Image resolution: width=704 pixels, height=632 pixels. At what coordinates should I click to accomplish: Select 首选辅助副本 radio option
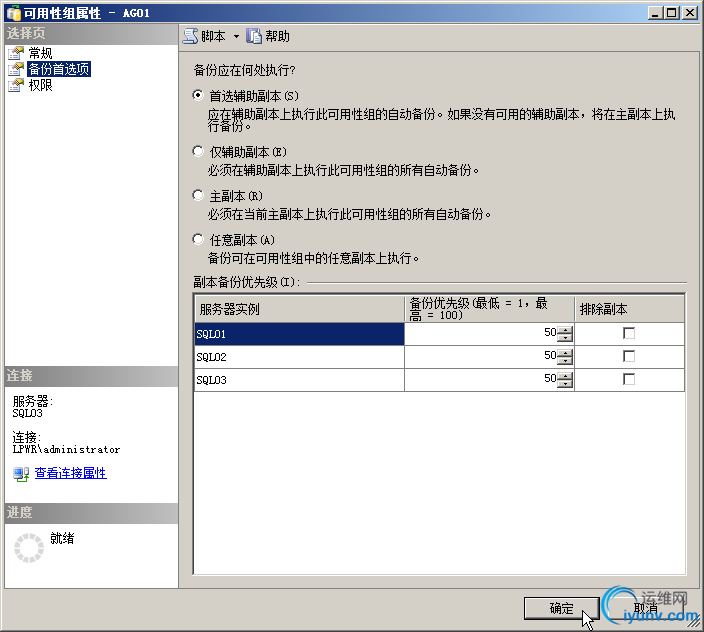pos(198,96)
